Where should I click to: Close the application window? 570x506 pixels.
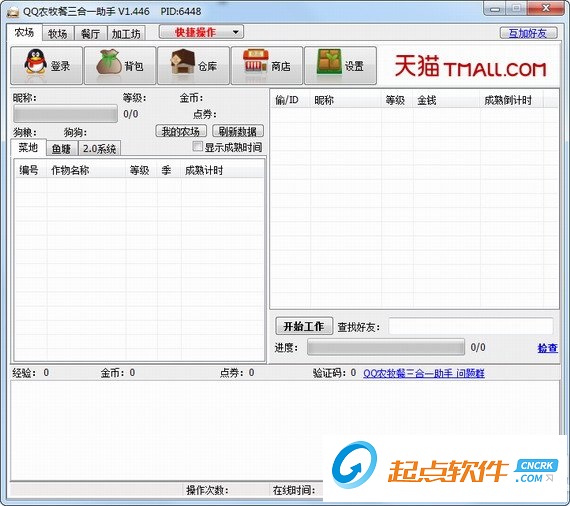[546, 9]
